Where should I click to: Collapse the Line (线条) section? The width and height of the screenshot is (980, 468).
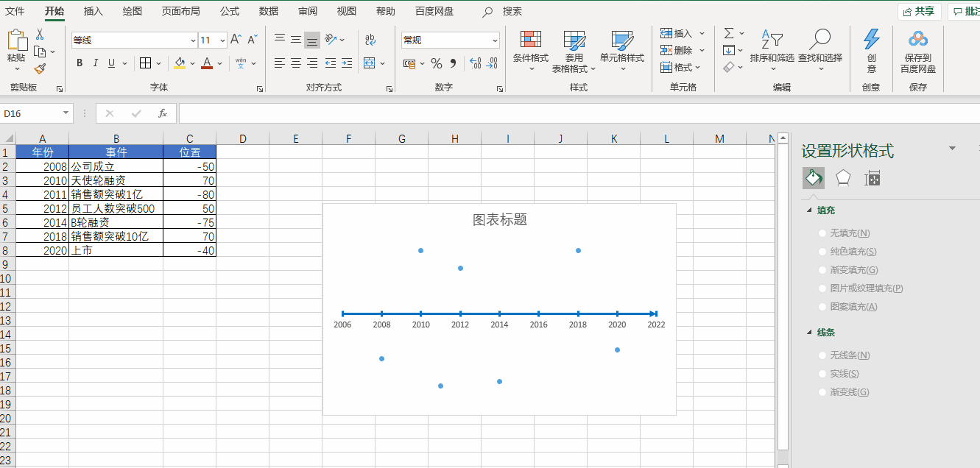click(x=808, y=333)
